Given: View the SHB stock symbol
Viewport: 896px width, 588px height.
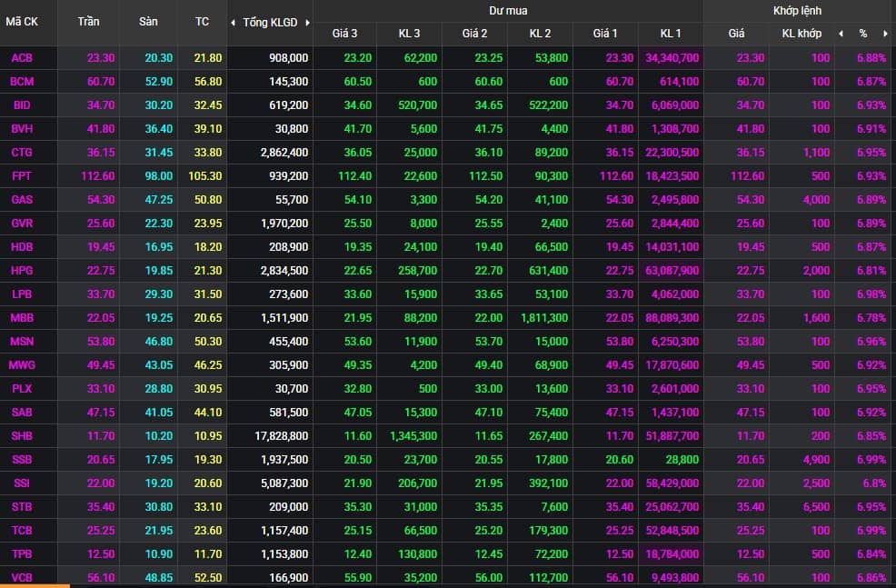Looking at the screenshot, I should (x=22, y=436).
